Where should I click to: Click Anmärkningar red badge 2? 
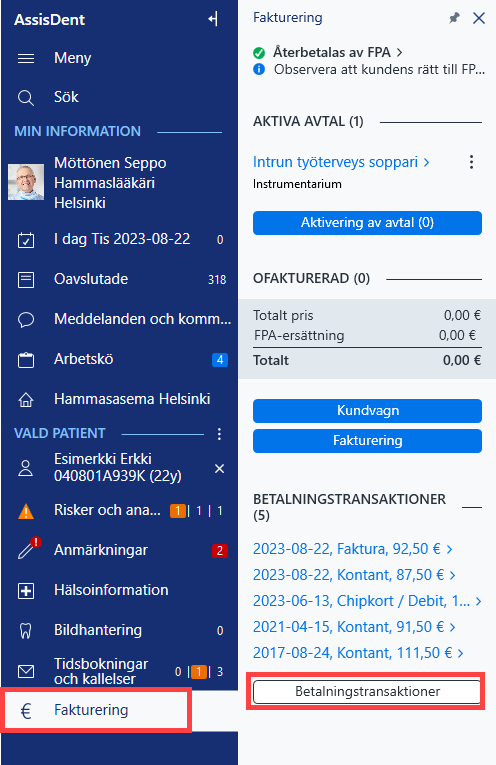220,551
